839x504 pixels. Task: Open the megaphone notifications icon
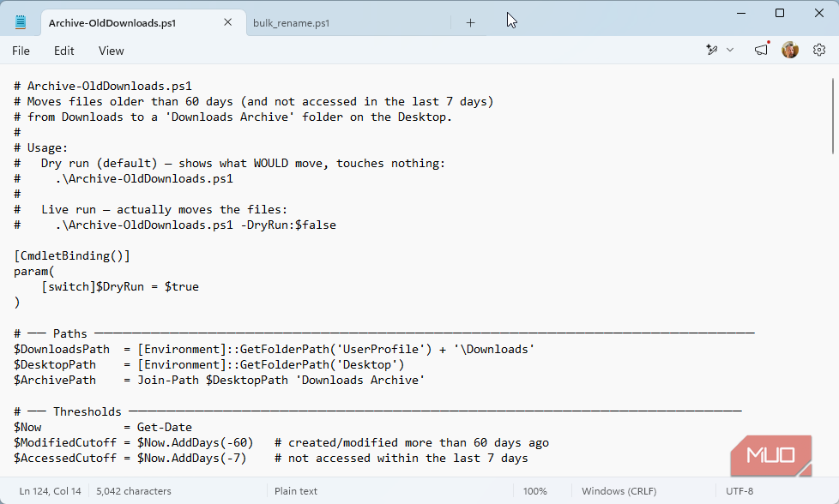762,50
